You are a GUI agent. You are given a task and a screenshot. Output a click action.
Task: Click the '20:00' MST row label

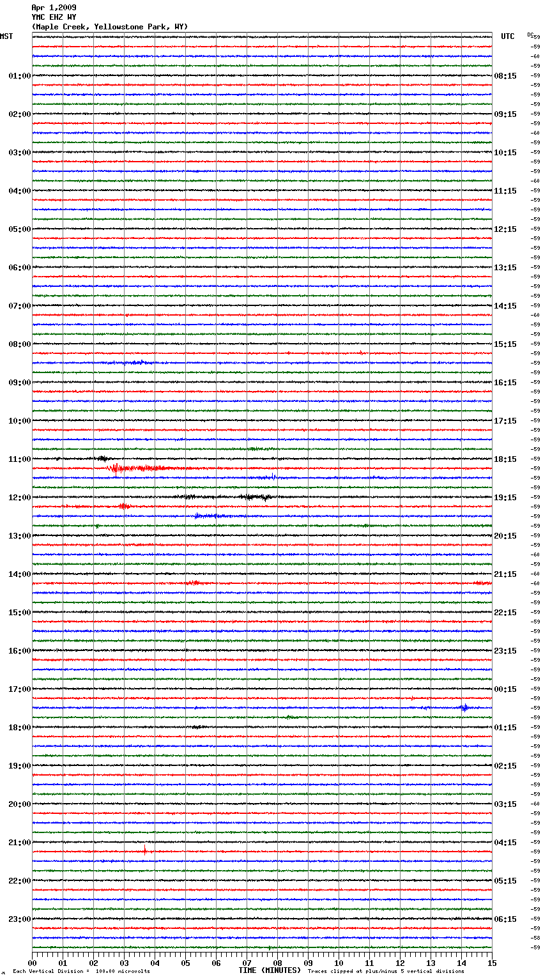(x=20, y=804)
